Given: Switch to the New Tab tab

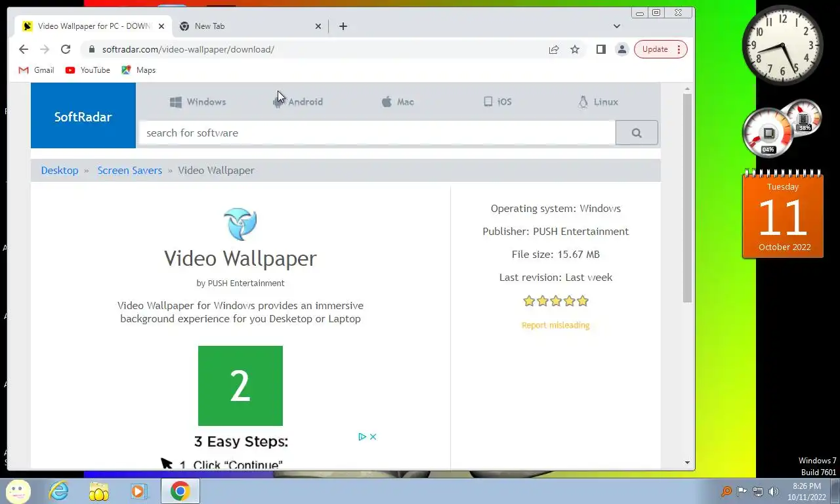Looking at the screenshot, I should pyautogui.click(x=251, y=26).
